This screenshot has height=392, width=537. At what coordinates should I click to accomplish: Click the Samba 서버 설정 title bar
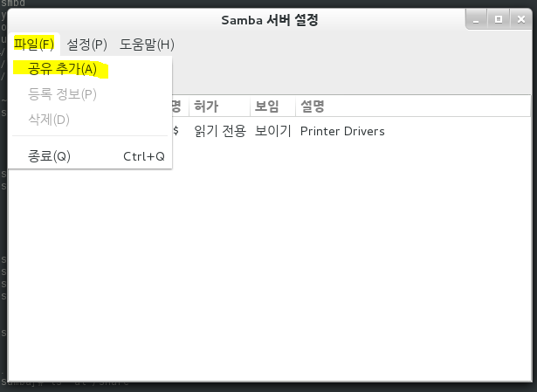[270, 20]
